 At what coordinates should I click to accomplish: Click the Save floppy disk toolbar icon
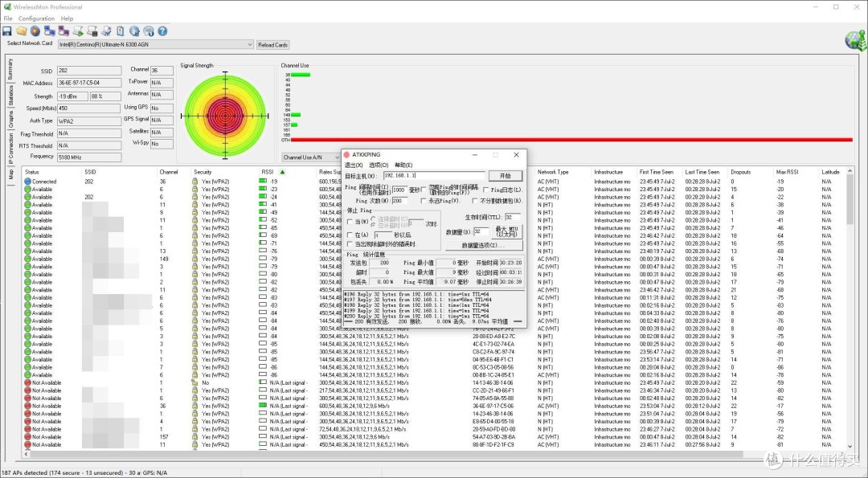7,31
